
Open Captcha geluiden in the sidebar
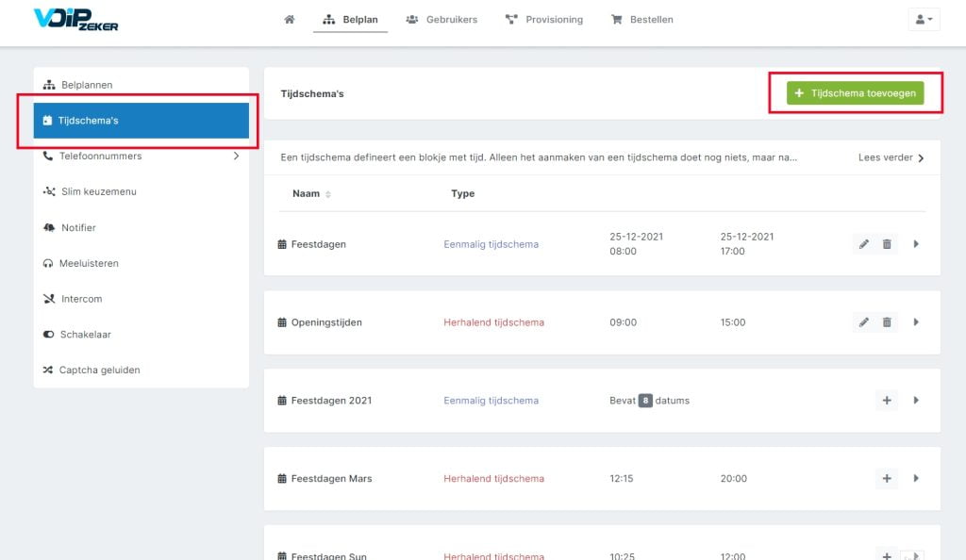pyautogui.click(x=142, y=370)
